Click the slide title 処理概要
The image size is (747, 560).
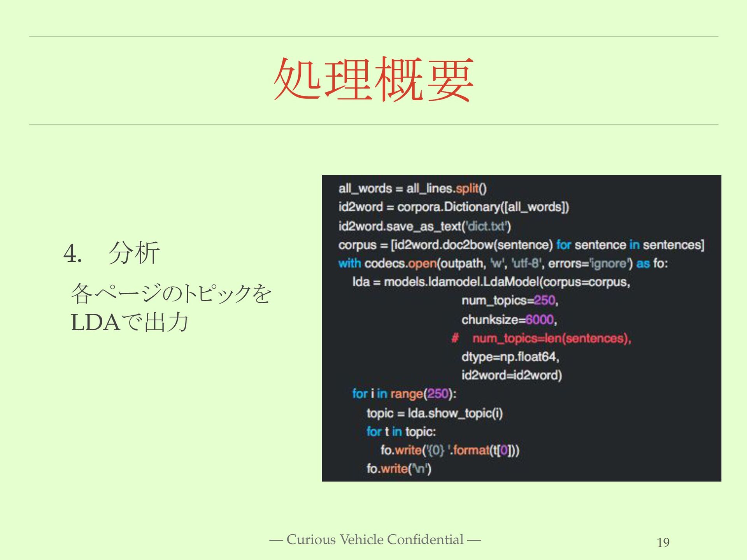coord(373,80)
